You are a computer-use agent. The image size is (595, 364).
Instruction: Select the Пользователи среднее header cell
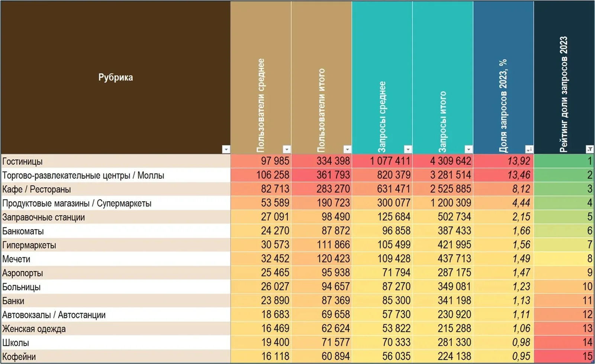[261, 77]
